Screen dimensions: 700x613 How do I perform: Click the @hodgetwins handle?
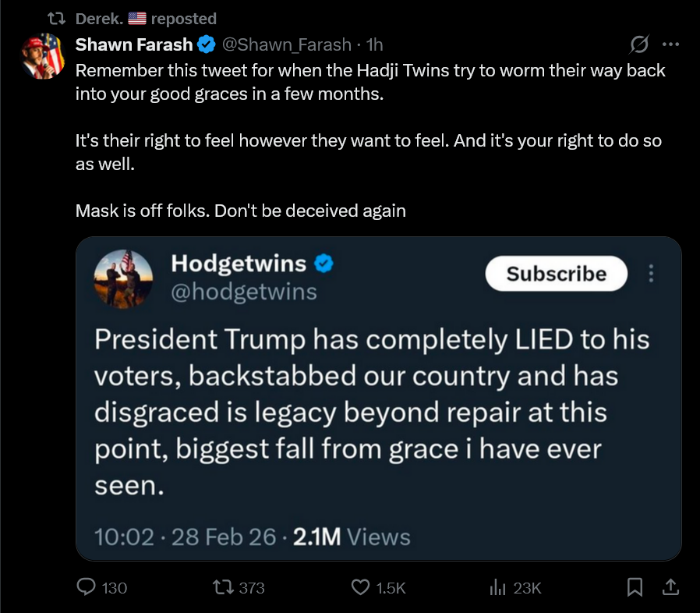click(244, 292)
